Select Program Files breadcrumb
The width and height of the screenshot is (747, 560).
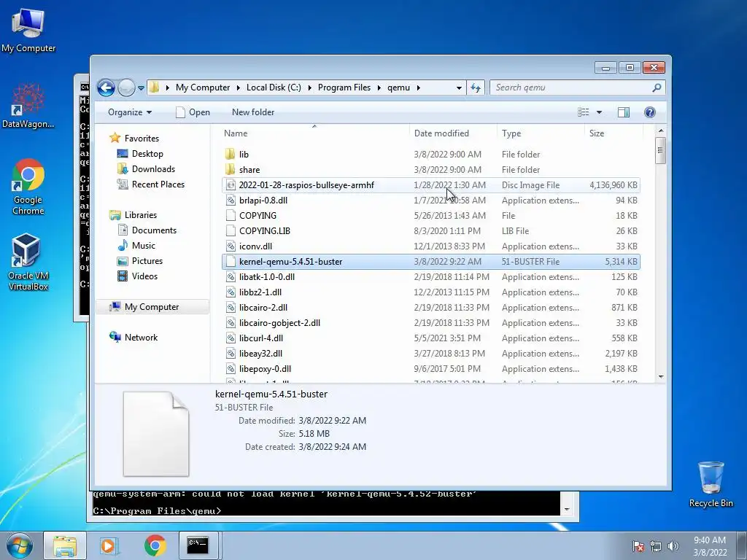[344, 87]
